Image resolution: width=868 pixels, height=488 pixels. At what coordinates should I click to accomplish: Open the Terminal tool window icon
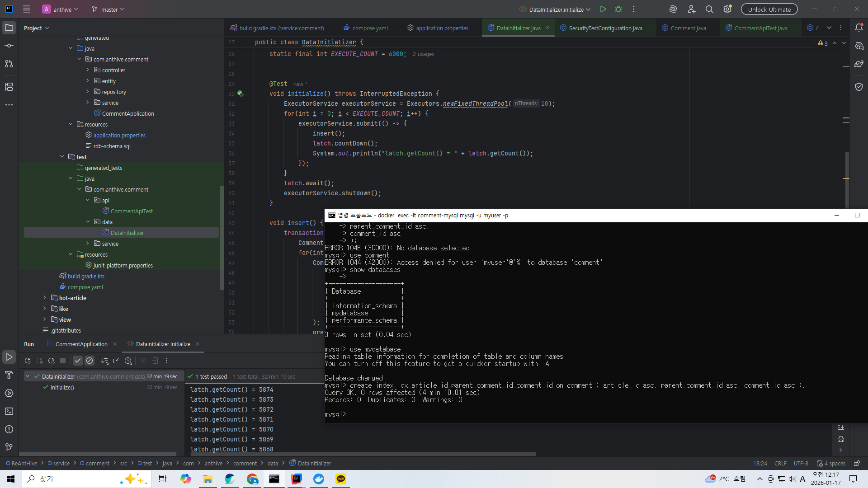(x=9, y=411)
